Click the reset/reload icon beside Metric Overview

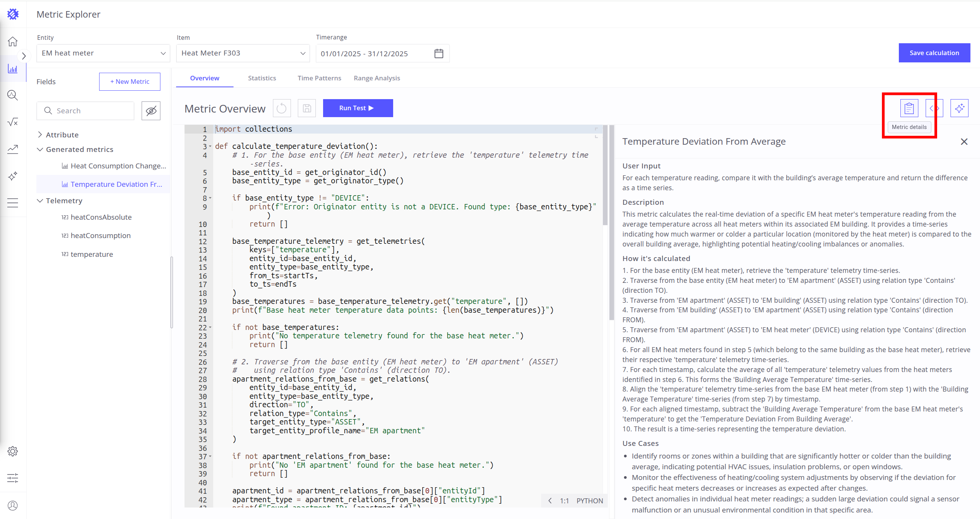click(281, 108)
